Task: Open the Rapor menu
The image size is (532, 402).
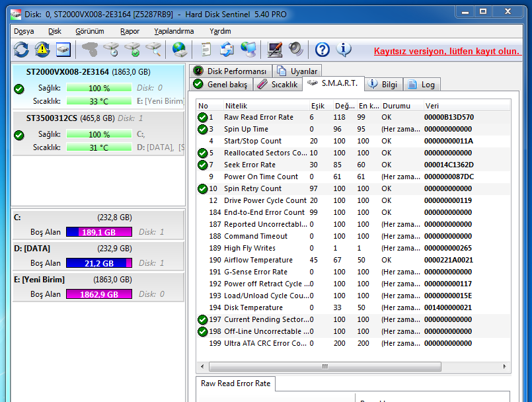Action: [x=130, y=31]
